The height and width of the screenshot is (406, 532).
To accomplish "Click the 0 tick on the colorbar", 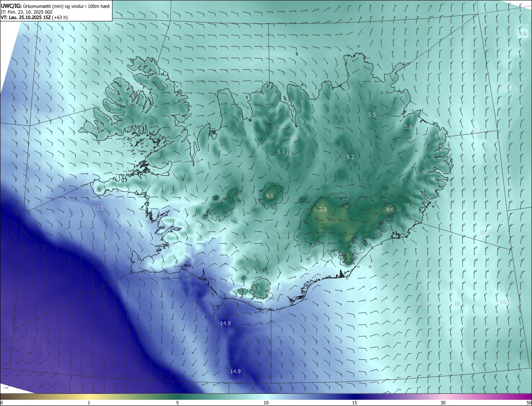I will tap(2, 403).
